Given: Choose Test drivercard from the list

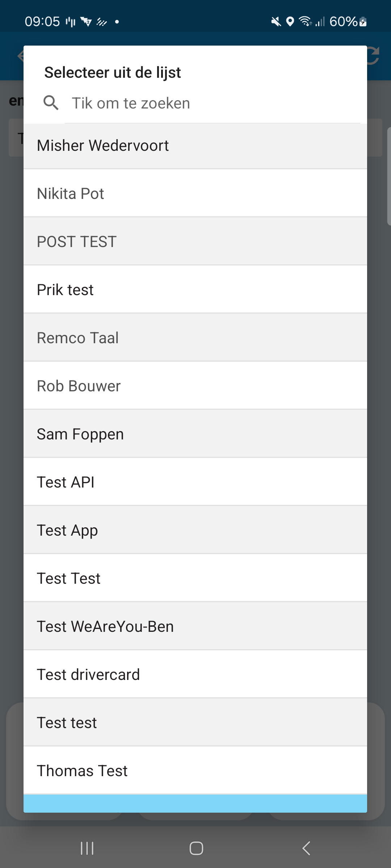Looking at the screenshot, I should point(195,675).
